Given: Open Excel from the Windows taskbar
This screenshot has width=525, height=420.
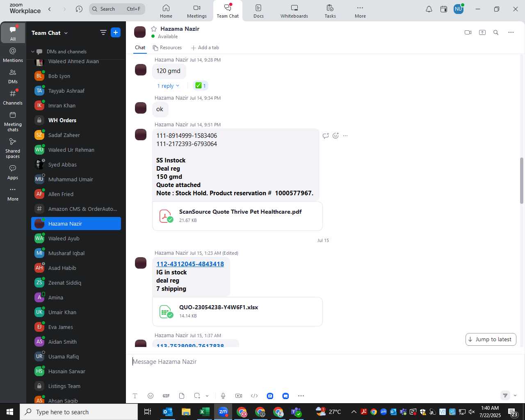Looking at the screenshot, I should point(205,412).
